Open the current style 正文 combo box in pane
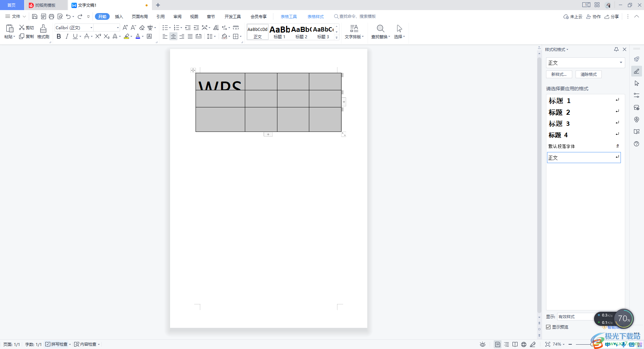 click(x=586, y=63)
